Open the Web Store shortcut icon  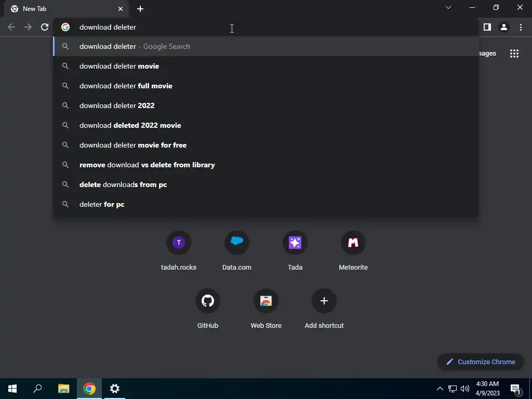[x=266, y=301]
